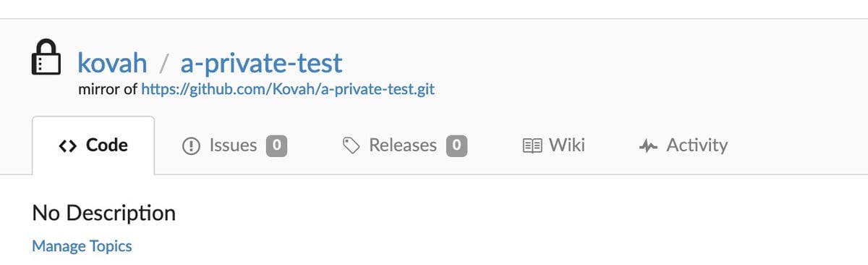Click the Releases count badge
Screen dimensions: 868x265
pos(456,146)
